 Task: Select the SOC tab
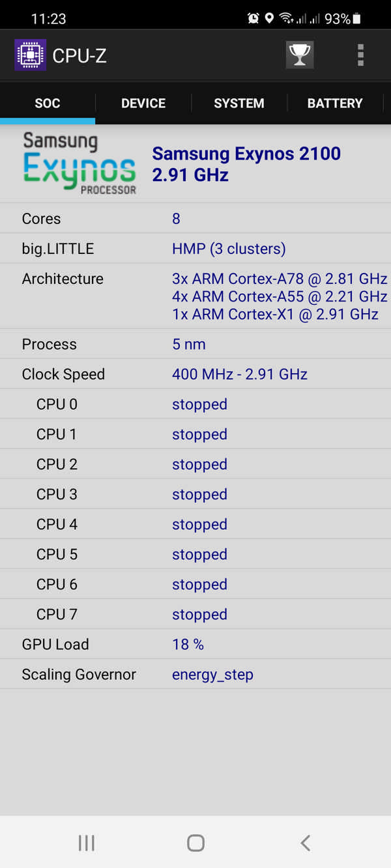pyautogui.click(x=47, y=103)
